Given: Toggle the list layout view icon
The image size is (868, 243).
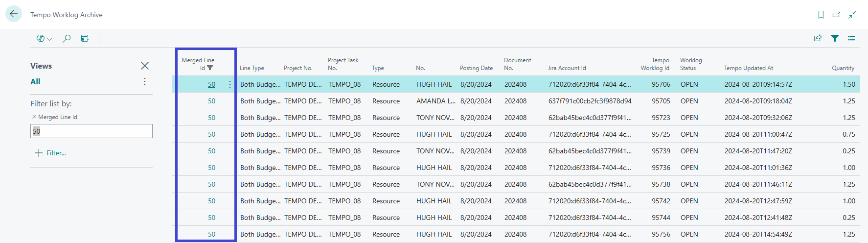Looking at the screenshot, I should pos(851,38).
